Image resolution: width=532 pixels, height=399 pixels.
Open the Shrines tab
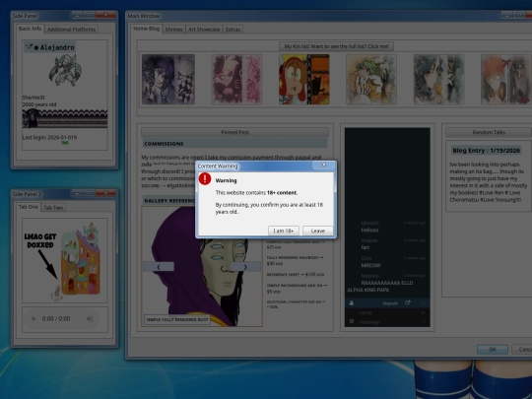point(173,30)
